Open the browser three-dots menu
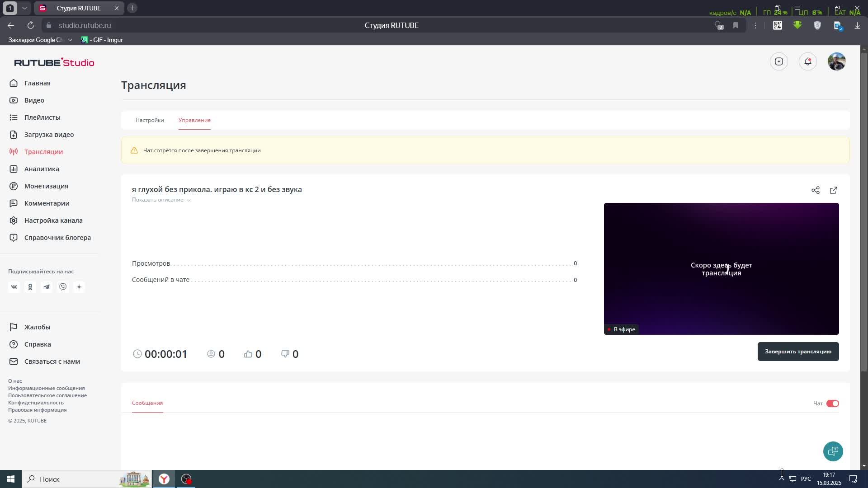The height and width of the screenshot is (488, 868). tap(755, 25)
